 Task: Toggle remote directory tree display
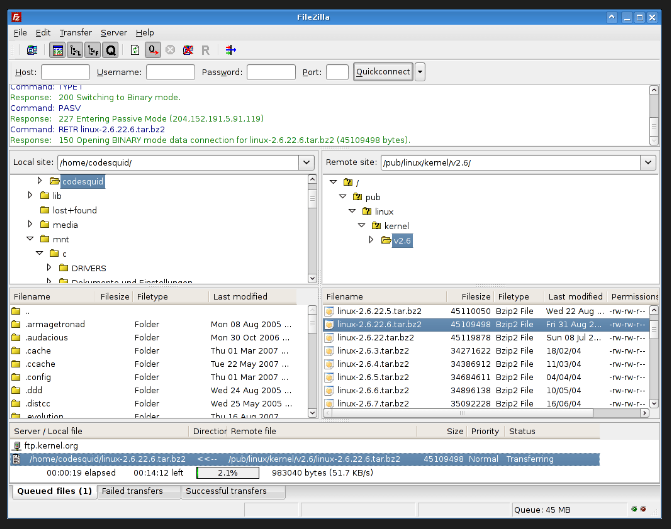pos(93,51)
